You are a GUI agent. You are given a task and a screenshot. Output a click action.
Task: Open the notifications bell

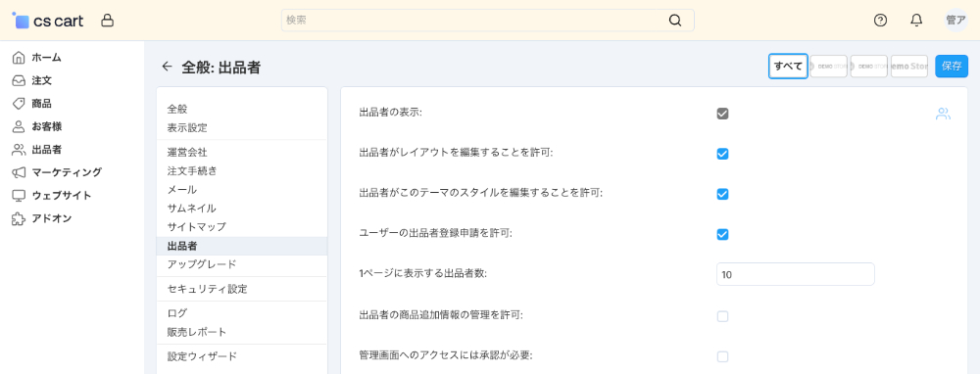(x=916, y=20)
